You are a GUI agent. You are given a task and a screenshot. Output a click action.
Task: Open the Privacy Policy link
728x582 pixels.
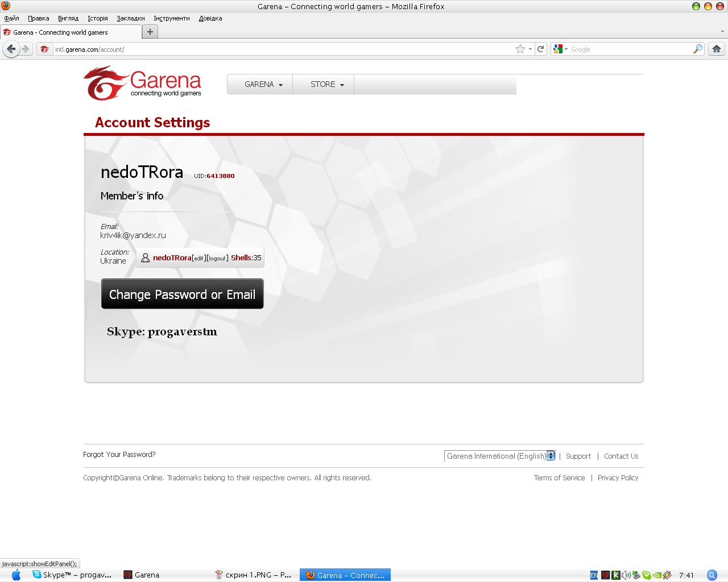618,477
